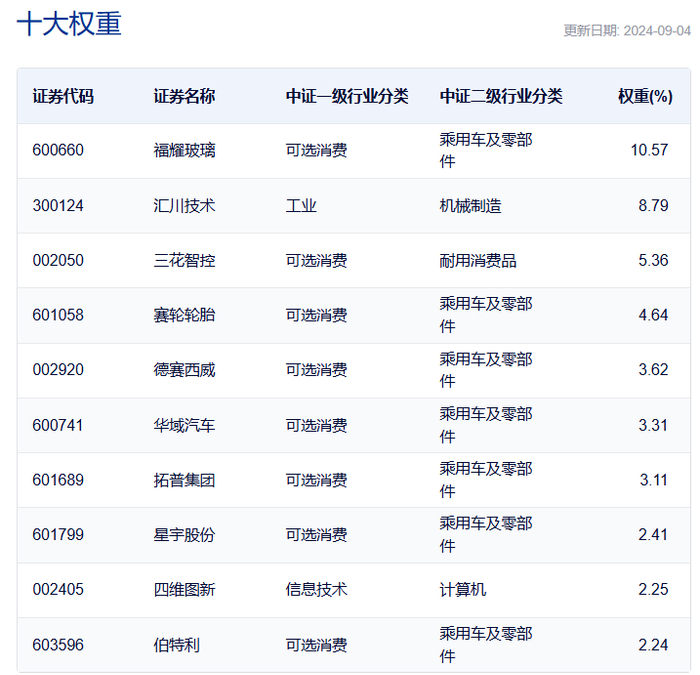Select stock code 601689

coord(58,480)
